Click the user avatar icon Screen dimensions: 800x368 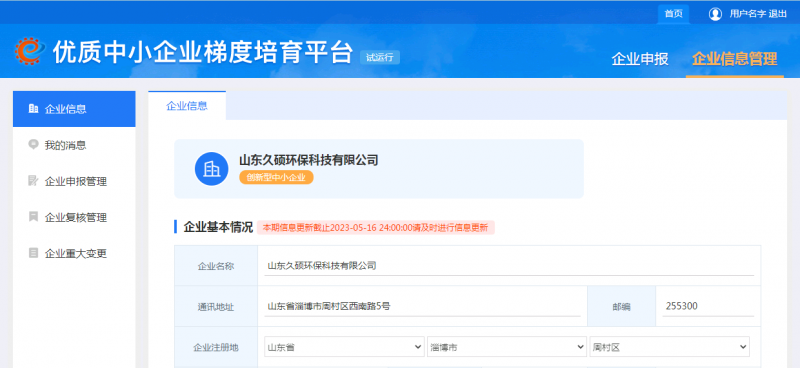pyautogui.click(x=715, y=14)
